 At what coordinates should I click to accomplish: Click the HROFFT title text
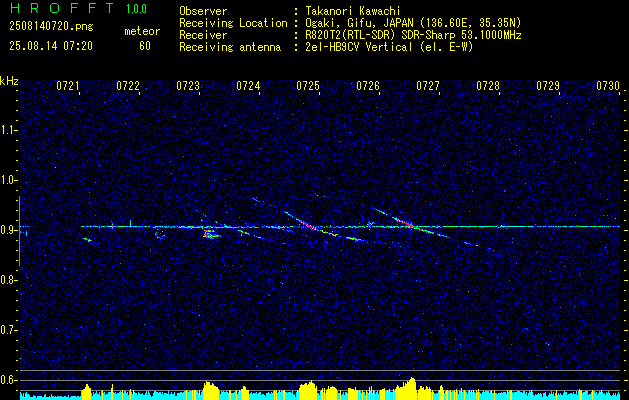[63, 8]
